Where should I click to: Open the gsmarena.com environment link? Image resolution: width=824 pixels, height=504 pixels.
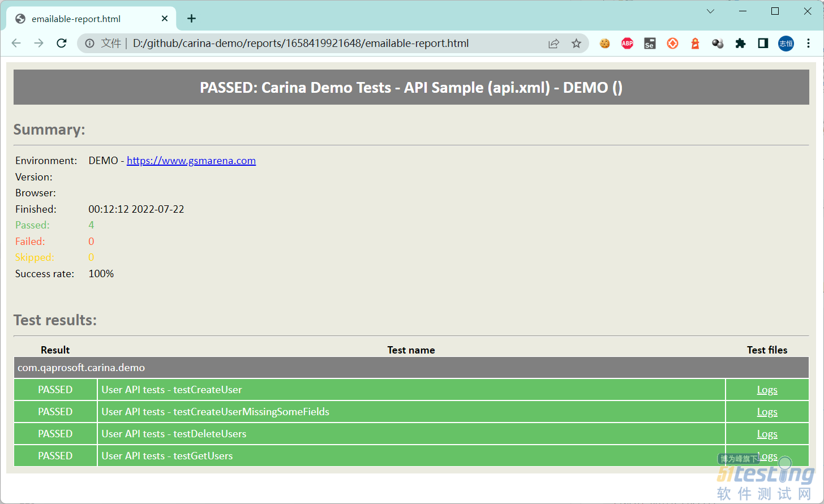[x=191, y=161]
